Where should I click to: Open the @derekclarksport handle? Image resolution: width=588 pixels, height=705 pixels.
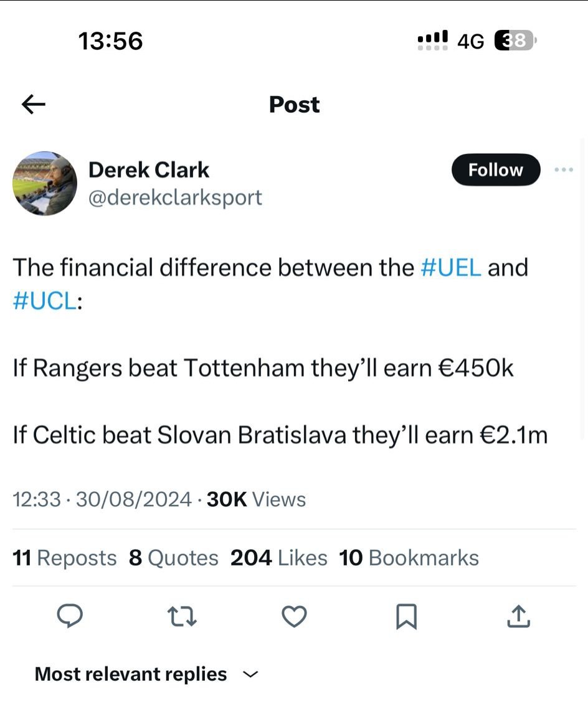pos(175,197)
